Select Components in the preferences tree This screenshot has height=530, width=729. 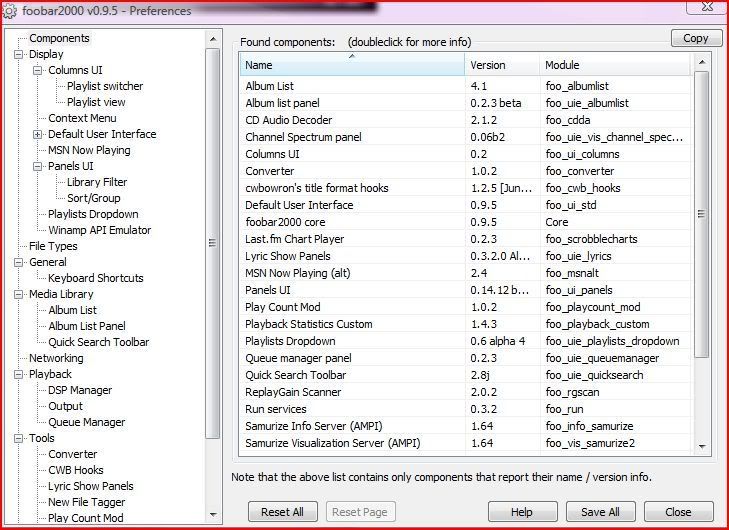point(59,38)
